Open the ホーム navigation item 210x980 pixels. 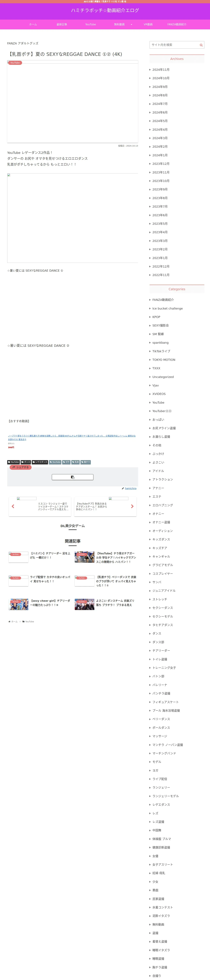33,24
